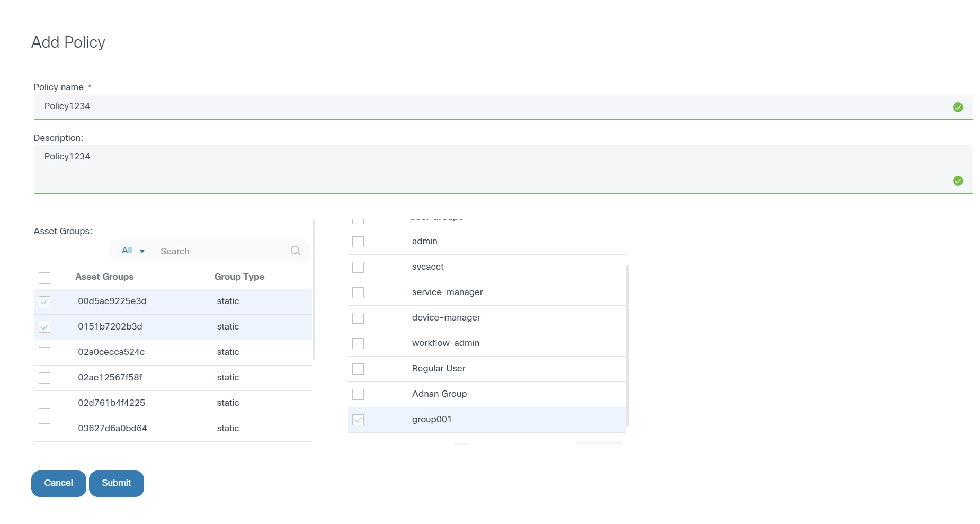Check the svcacct user group
Image resolution: width=980 pixels, height=524 pixels.
click(x=358, y=267)
